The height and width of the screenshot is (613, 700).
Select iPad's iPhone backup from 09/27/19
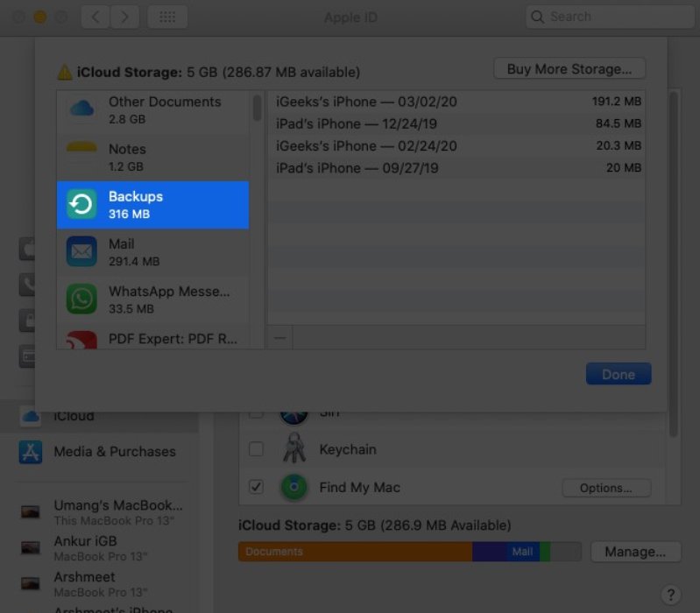point(456,168)
